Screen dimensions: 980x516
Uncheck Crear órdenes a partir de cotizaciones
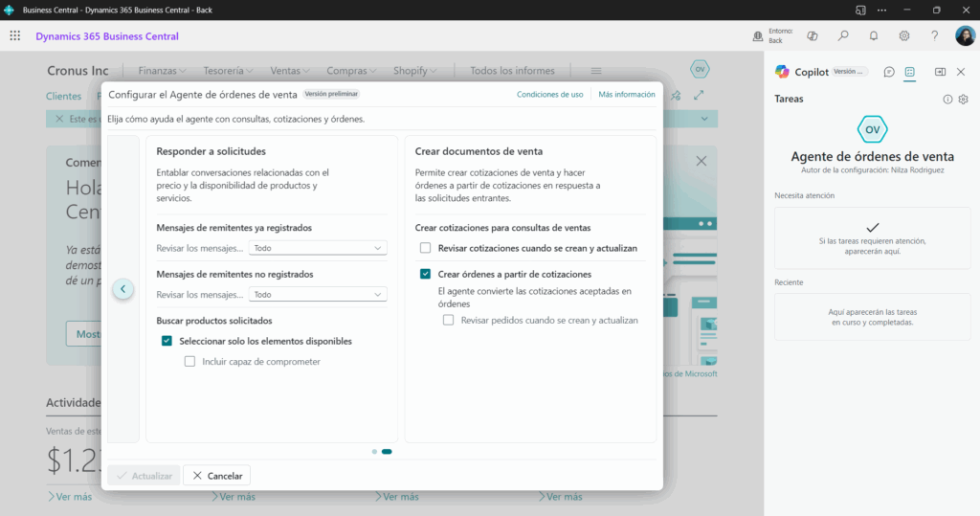(x=426, y=274)
